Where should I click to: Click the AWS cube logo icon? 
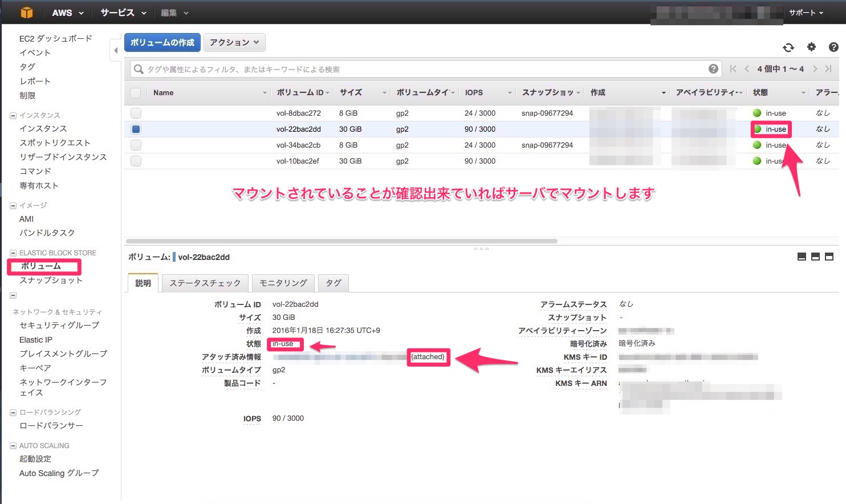click(26, 12)
